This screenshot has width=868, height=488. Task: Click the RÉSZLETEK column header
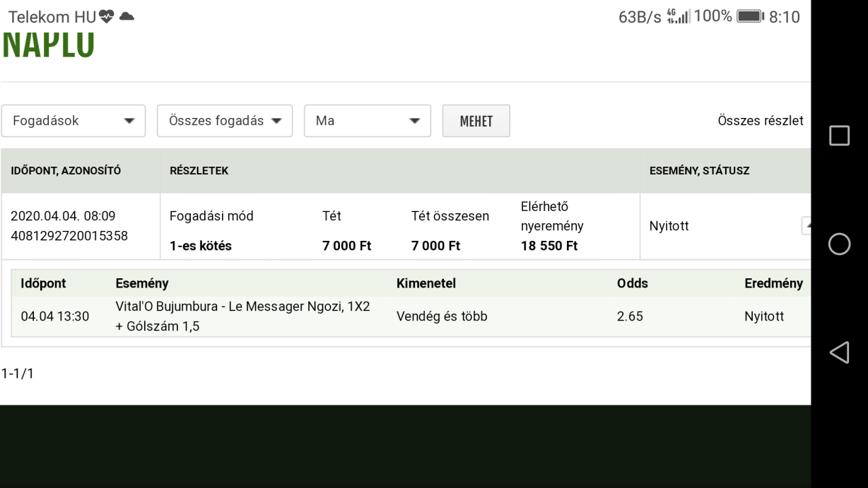(x=199, y=171)
